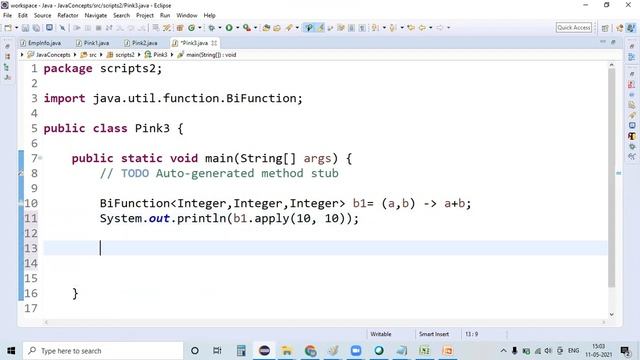Open the Navigate menu
640x360 pixels.
(96, 15)
